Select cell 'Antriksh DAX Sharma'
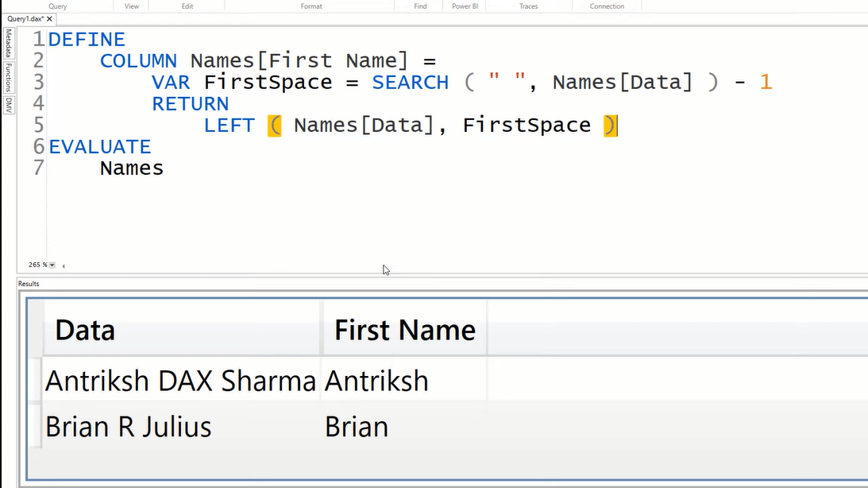 pyautogui.click(x=180, y=381)
